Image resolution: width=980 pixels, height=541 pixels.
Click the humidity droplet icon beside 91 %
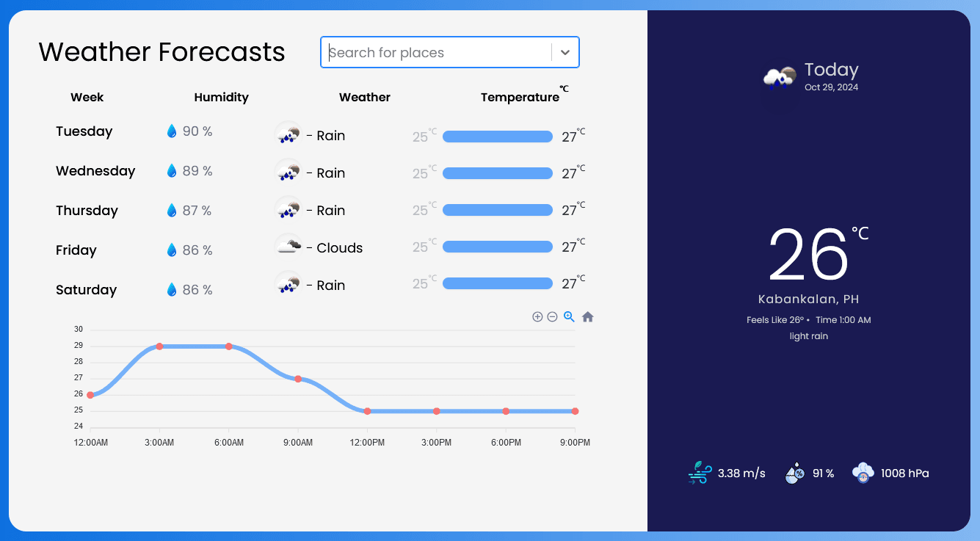pyautogui.click(x=794, y=473)
